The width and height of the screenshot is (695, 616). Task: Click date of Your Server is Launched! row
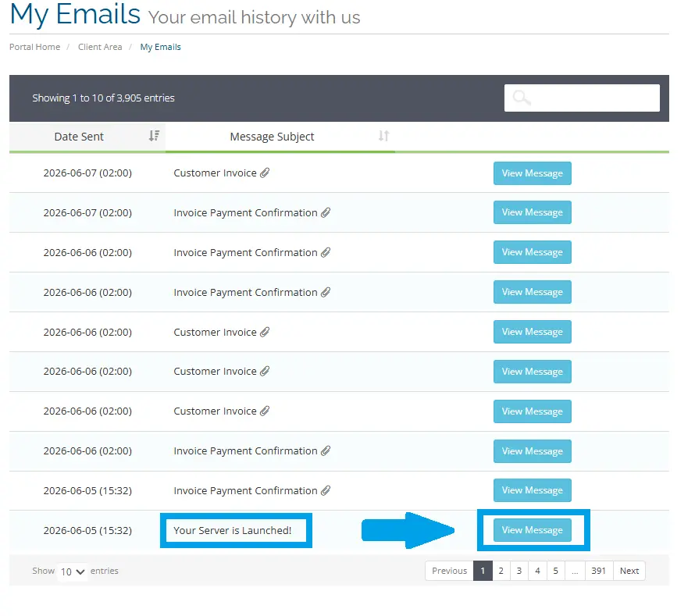click(x=87, y=530)
